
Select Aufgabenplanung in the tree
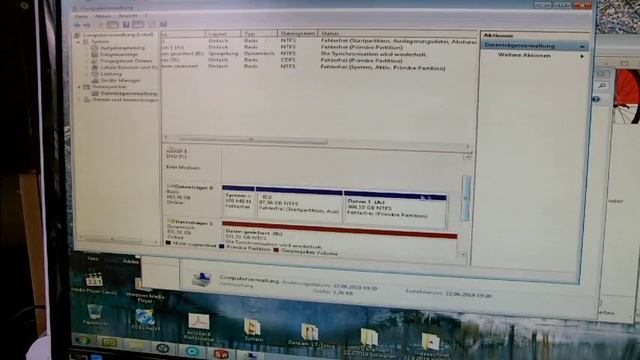(x=122, y=48)
